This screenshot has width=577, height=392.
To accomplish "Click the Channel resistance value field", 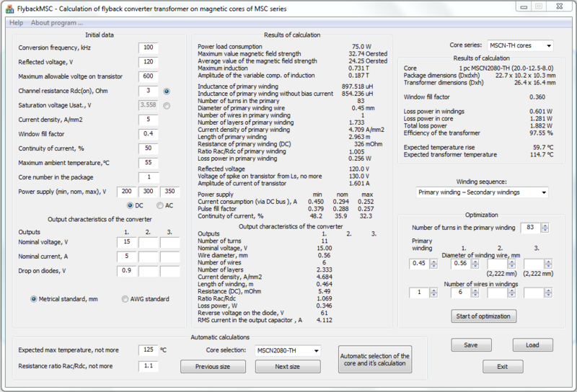I will tap(149, 91).
